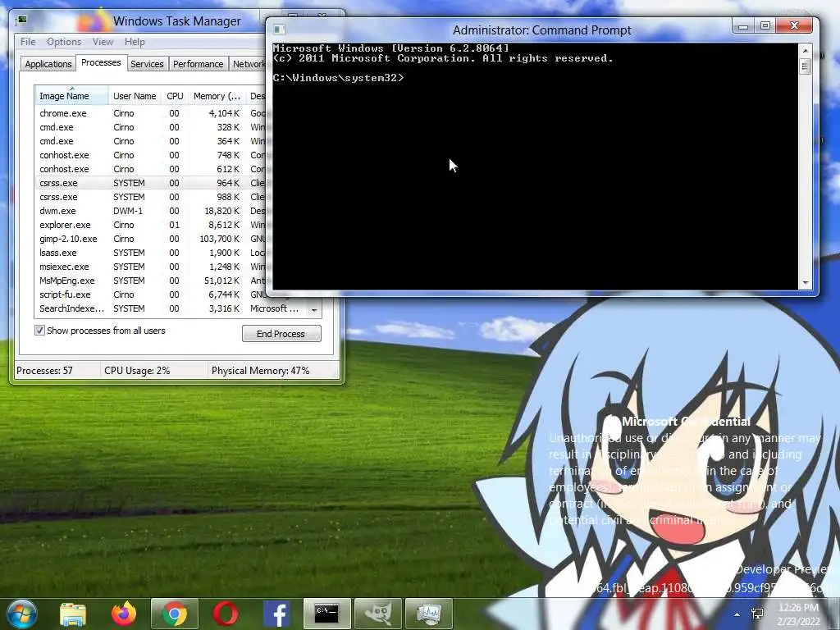
Task: Click the C:\Windows\system32 prompt line
Action: pos(338,78)
